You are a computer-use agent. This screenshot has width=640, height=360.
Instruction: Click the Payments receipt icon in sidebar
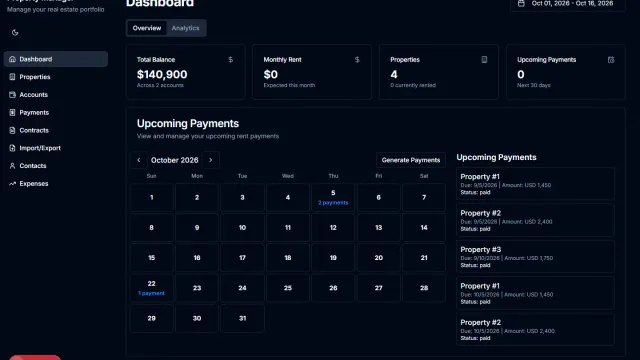coord(12,112)
